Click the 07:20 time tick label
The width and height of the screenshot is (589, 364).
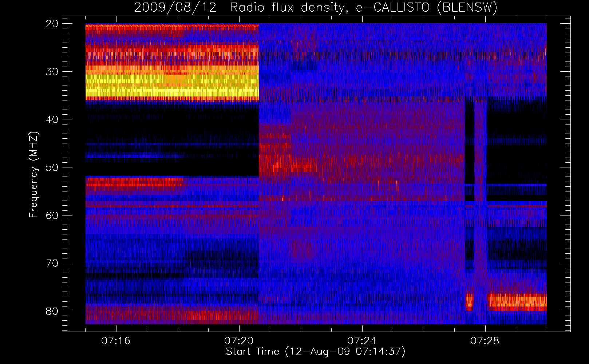[x=239, y=341]
